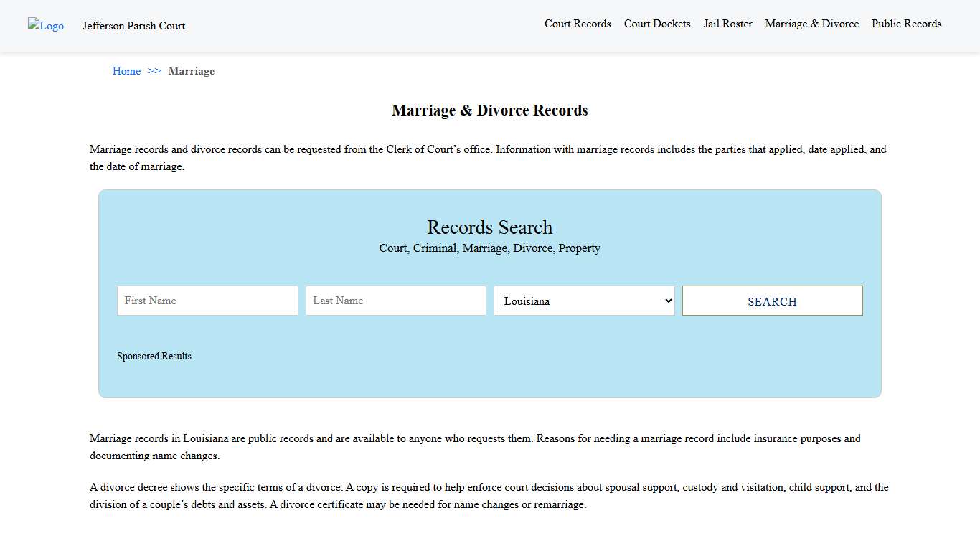980x551 pixels.
Task: Click the Jefferson Parish Court site name
Action: pyautogui.click(x=133, y=26)
